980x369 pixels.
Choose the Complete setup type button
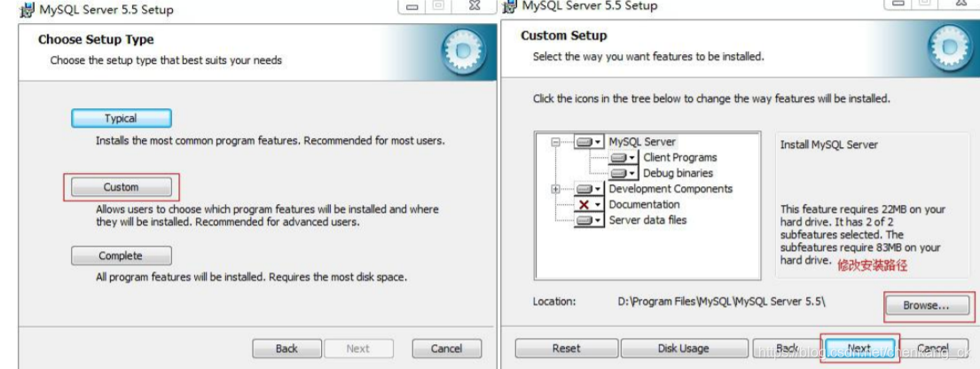coord(122,255)
